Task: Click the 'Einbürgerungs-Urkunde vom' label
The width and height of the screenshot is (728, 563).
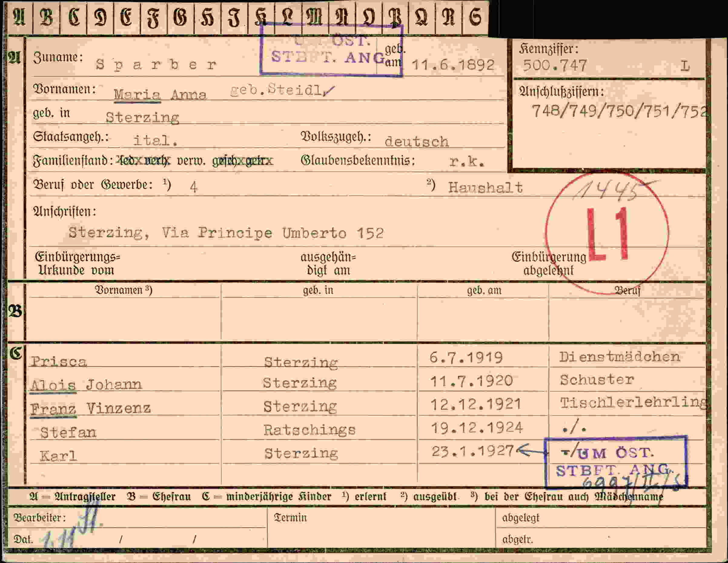Action: (77, 263)
